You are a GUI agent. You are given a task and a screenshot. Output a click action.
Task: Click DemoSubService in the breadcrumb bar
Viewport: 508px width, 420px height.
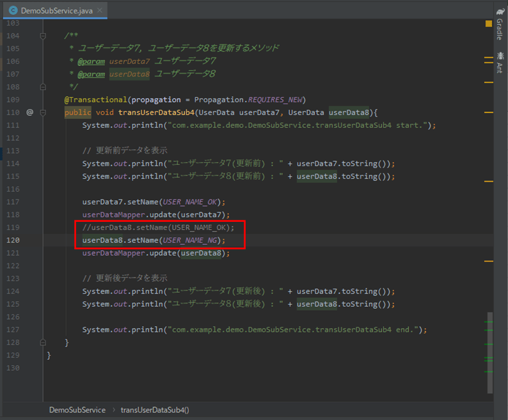coord(77,410)
